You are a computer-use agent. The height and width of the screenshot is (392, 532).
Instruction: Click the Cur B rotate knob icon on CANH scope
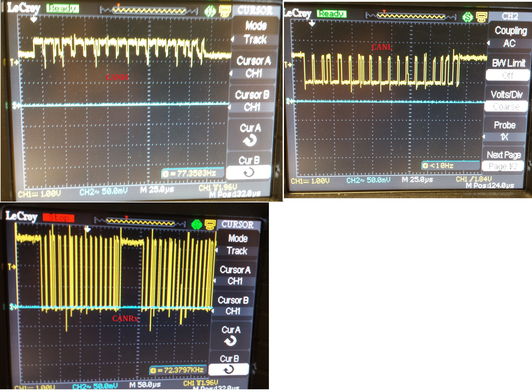pos(249,172)
